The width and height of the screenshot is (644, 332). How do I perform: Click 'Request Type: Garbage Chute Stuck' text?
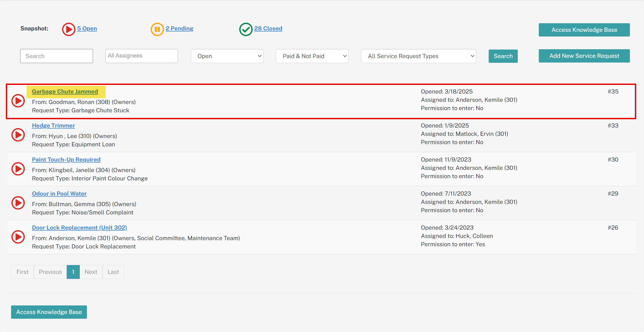pos(81,110)
